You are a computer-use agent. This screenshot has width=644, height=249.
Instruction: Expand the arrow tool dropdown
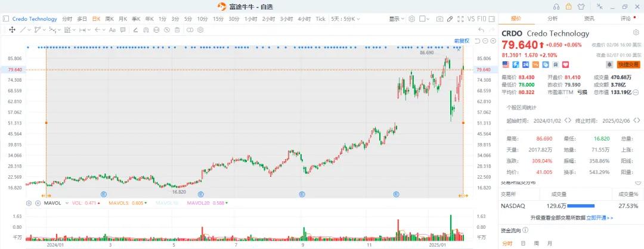click(x=104, y=30)
